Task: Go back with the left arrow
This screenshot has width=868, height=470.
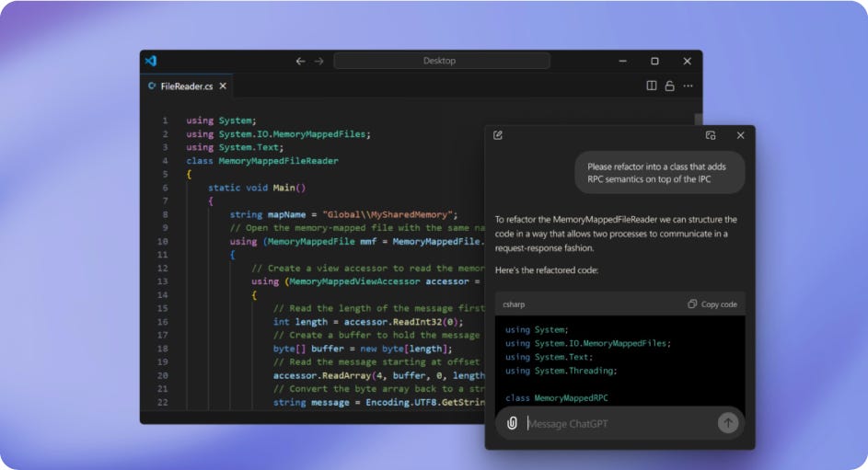Action: click(x=300, y=61)
